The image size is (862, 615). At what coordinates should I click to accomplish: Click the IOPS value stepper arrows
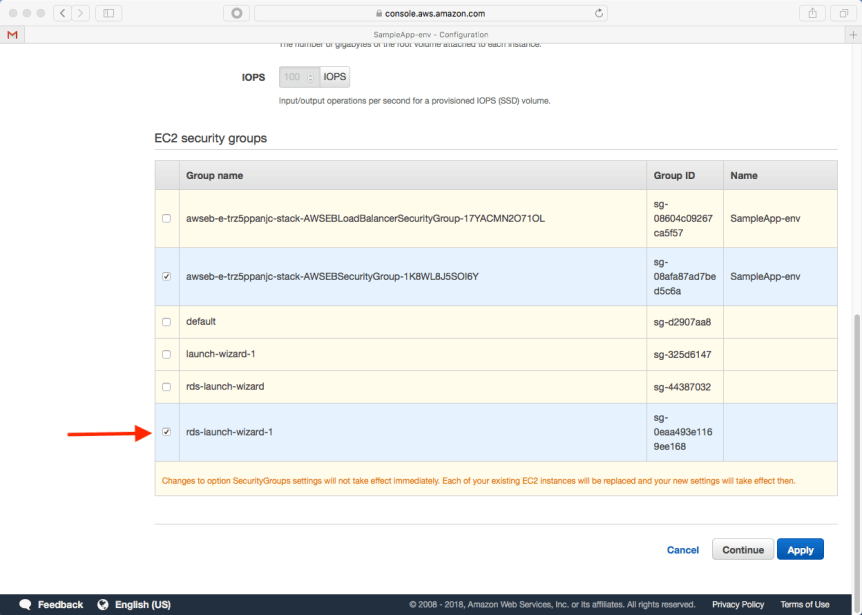coord(310,77)
